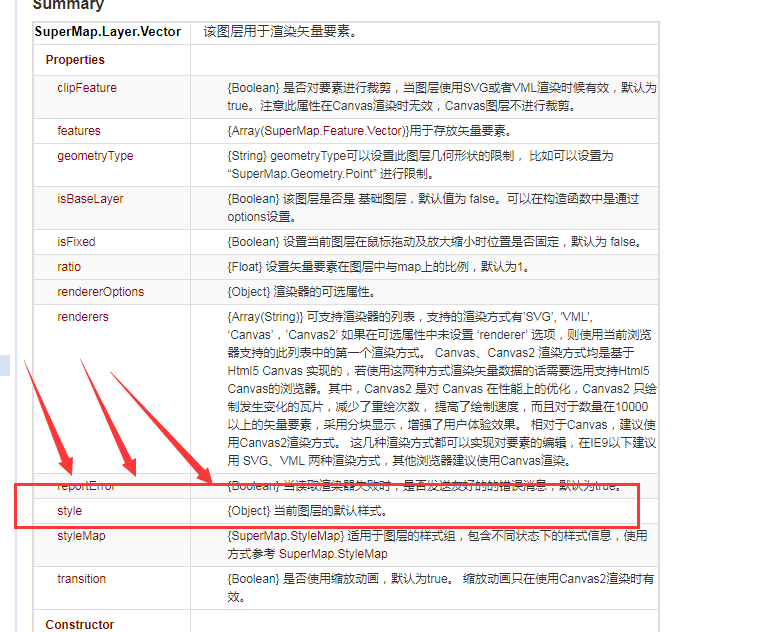
Task: Open the clipFeature property link
Action: [87, 88]
